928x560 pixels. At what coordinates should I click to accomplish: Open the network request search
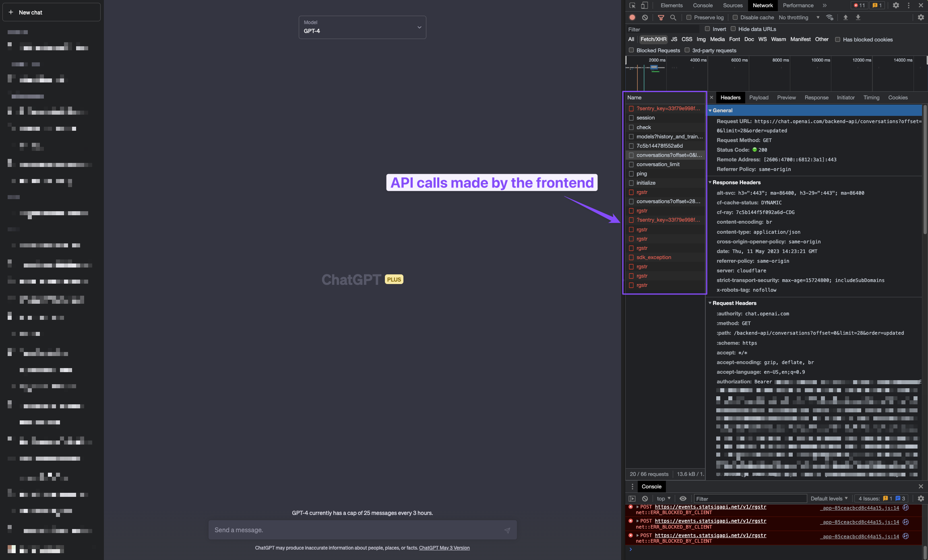(x=673, y=18)
